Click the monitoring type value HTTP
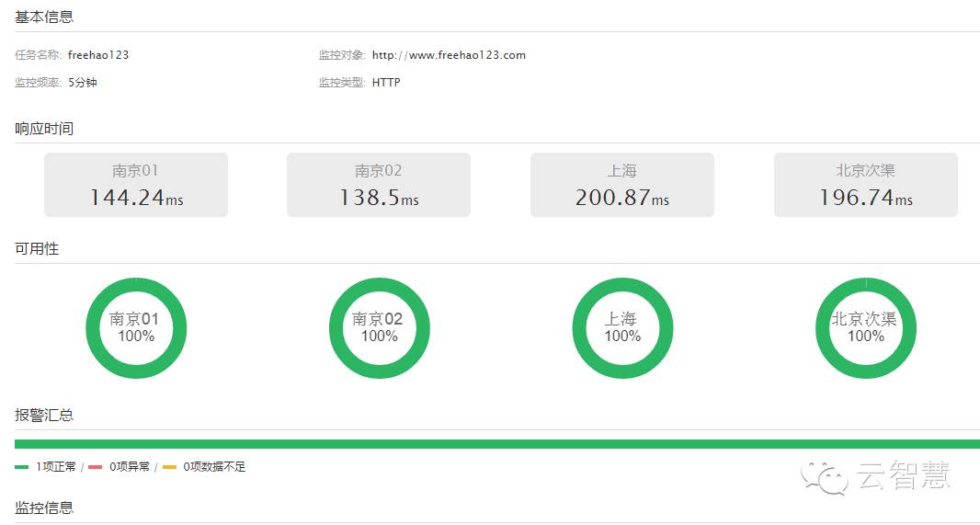Image resolution: width=980 pixels, height=525 pixels. (386, 83)
